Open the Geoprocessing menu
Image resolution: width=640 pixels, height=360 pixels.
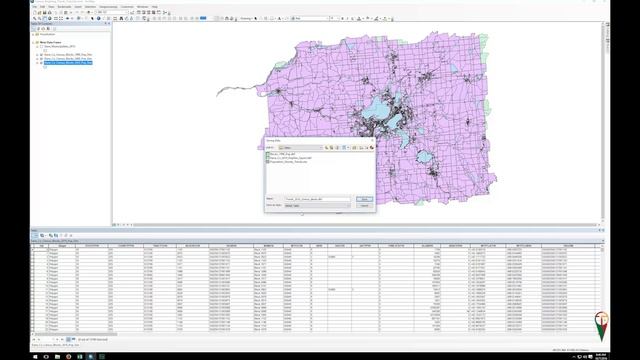coord(108,7)
